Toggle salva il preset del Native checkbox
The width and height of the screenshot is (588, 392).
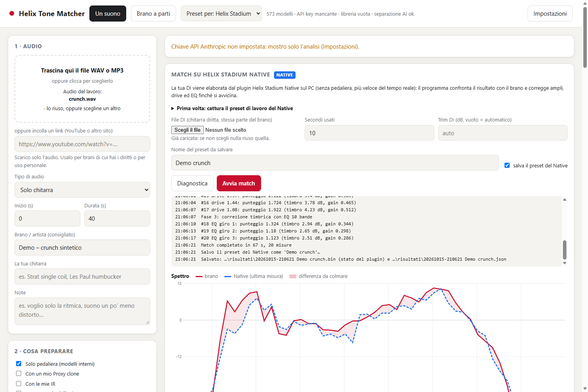[x=507, y=165]
